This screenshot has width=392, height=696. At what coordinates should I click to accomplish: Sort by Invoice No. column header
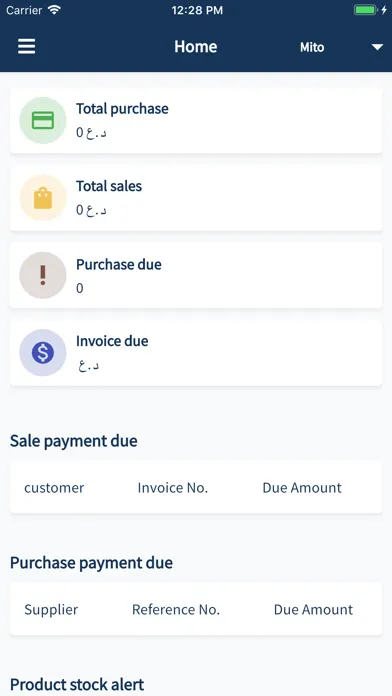173,488
